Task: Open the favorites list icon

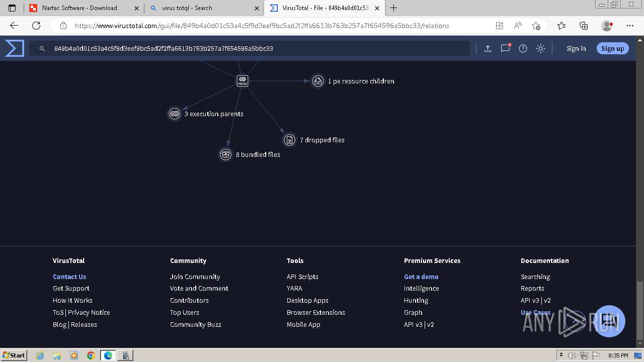Action: coord(561,26)
